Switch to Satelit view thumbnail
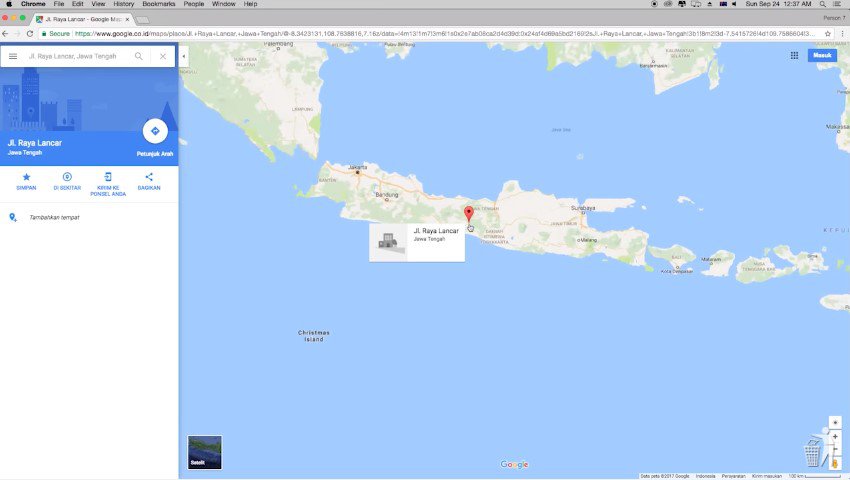The height and width of the screenshot is (480, 850). (204, 452)
